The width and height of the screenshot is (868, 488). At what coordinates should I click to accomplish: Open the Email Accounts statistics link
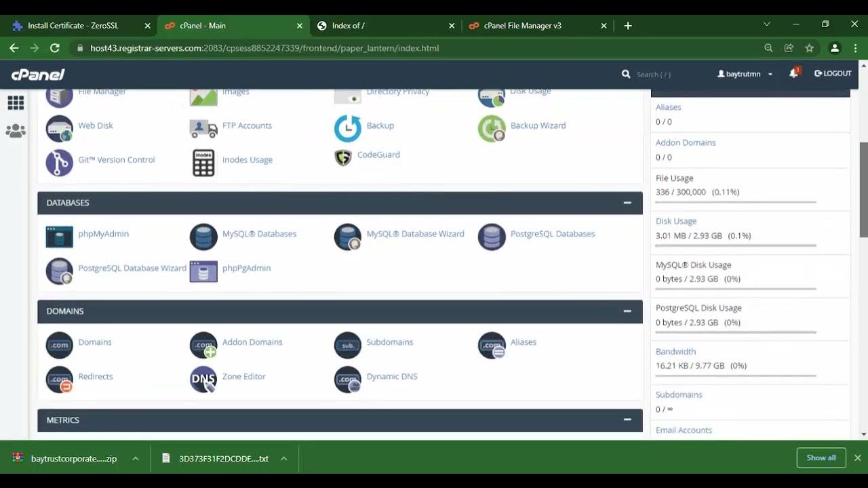684,430
